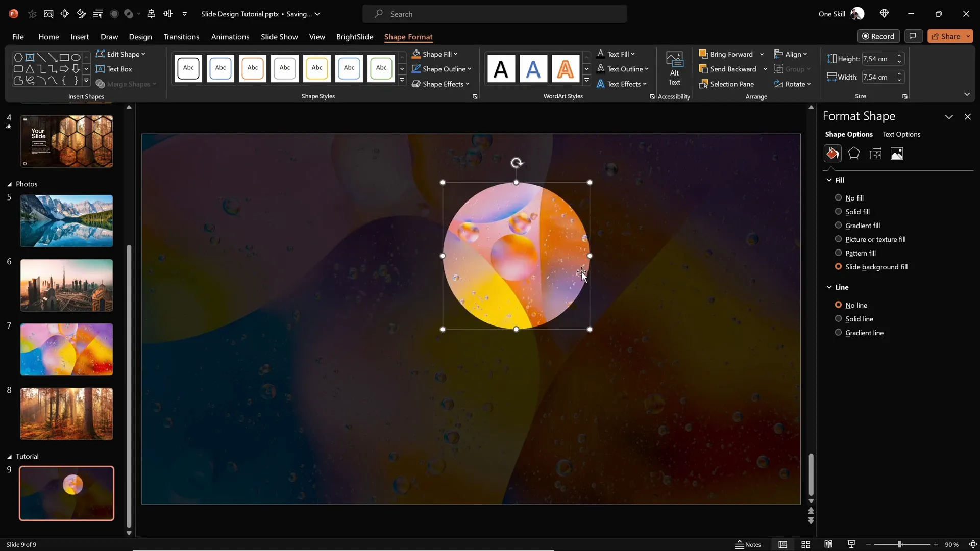Screen dimensions: 980x551
Task: Open the Size & Properties icon in Format Shape
Action: (x=875, y=154)
